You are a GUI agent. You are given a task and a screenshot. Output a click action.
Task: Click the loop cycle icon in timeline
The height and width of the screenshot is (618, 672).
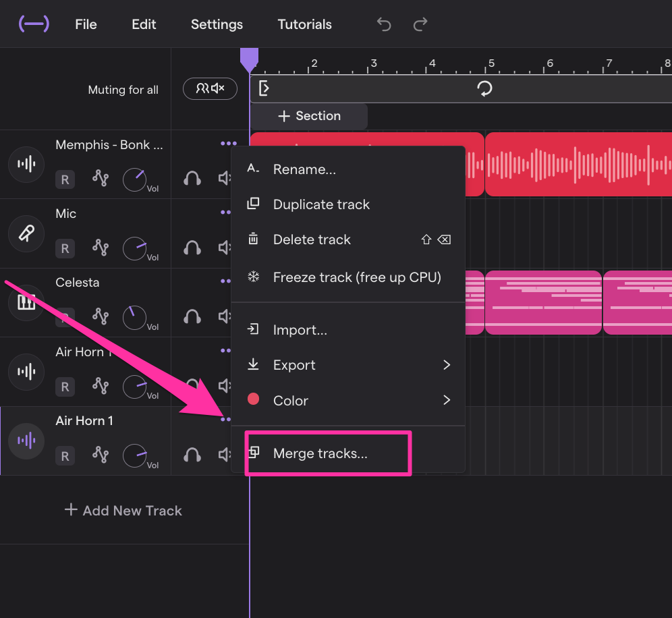point(484,88)
